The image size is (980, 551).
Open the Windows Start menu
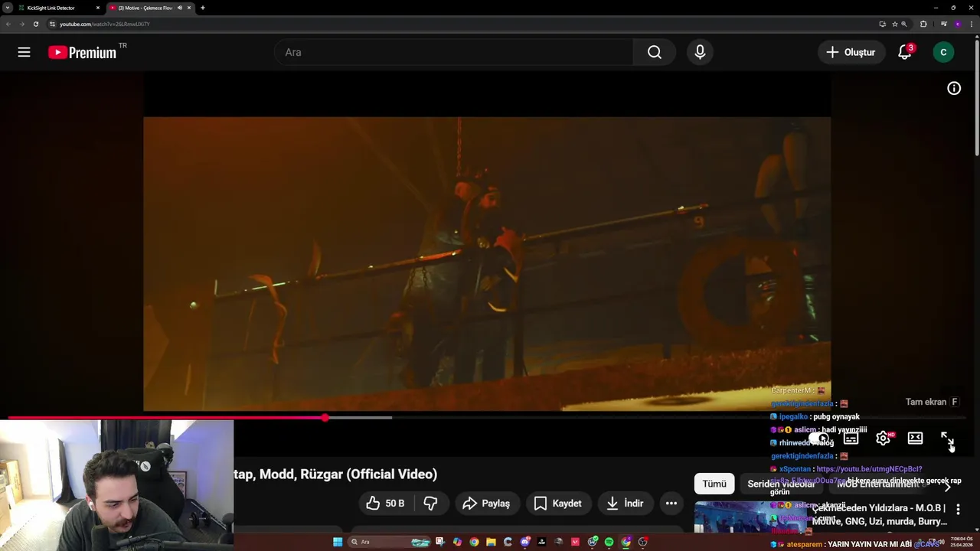click(338, 542)
